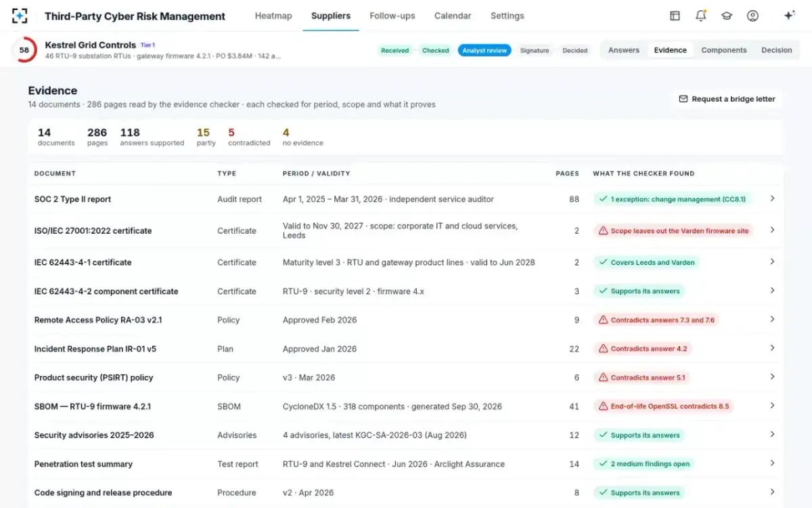Click the Checked stage pill
Screen dimensions: 812x508
pos(436,50)
